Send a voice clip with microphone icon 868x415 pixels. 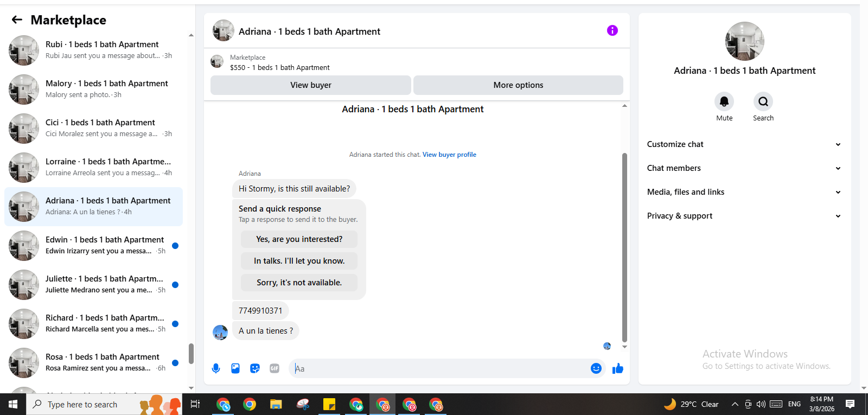tap(216, 368)
